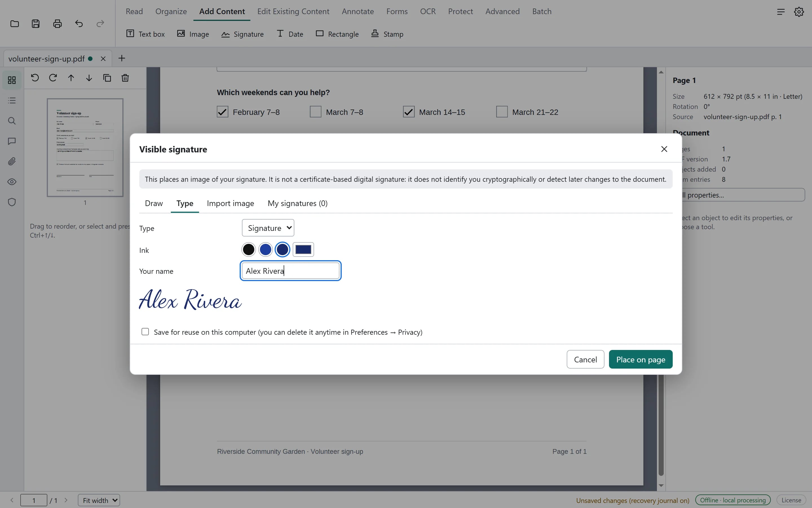Choose bright blue ink swatch
Image resolution: width=812 pixels, height=508 pixels.
265,250
